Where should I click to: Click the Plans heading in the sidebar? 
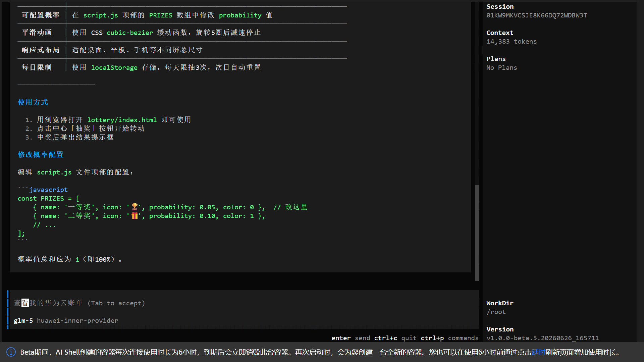click(x=496, y=59)
